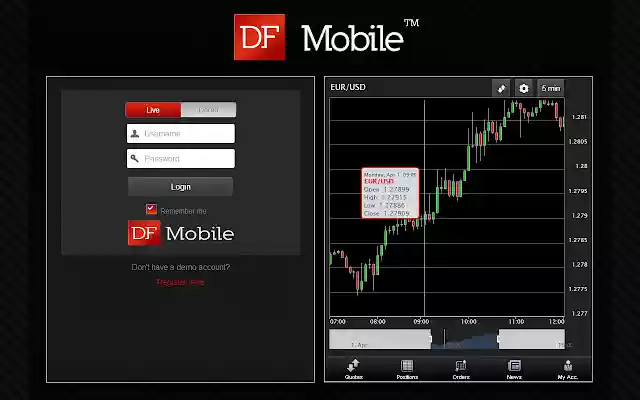Click the Username input field
640x400 pixels.
(x=181, y=133)
